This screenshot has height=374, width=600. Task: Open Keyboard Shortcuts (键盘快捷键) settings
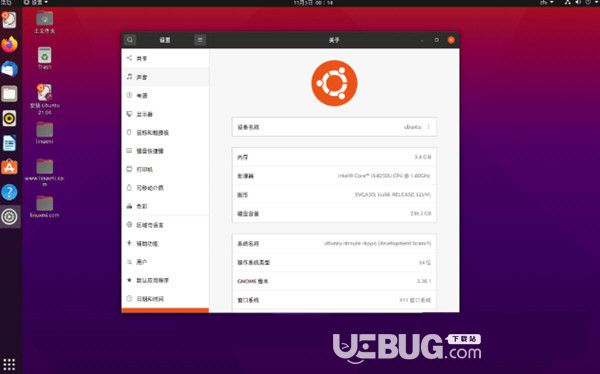[x=165, y=151]
